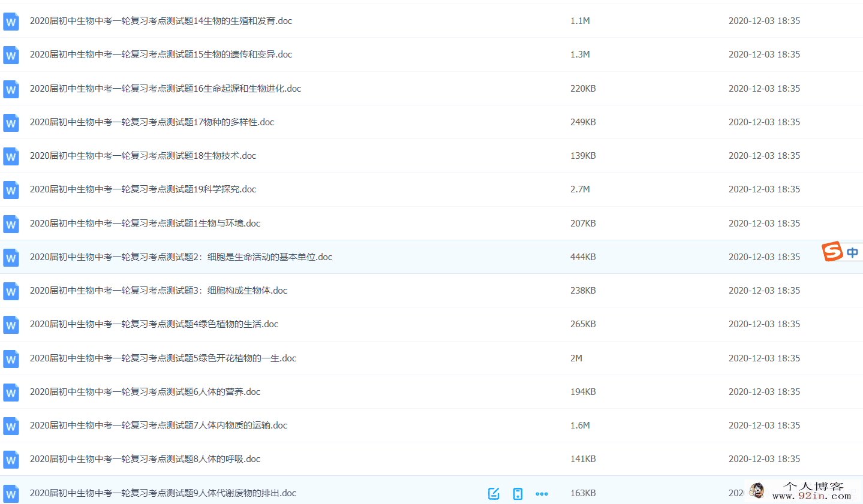Click Word icon for 测试题9人体代谢废物的排出.doc

coord(11,494)
